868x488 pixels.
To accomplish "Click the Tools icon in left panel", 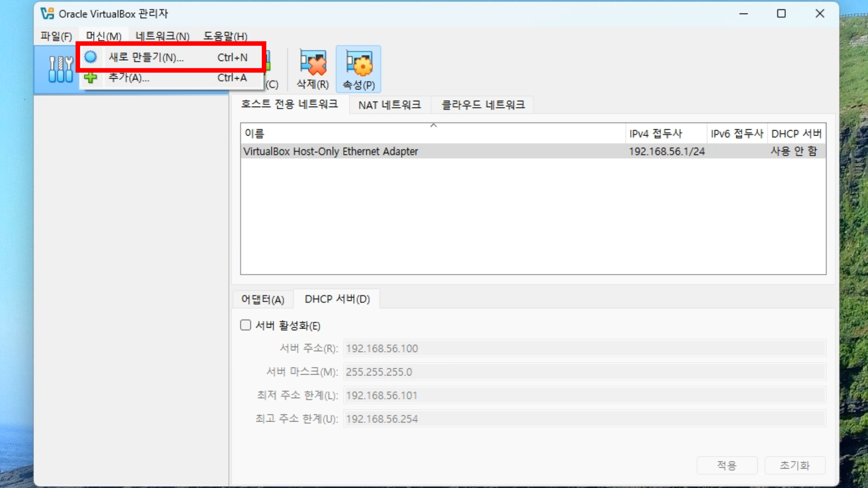I will pos(61,69).
